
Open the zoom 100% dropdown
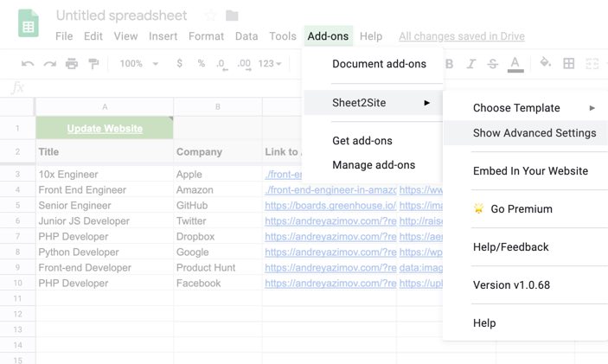[139, 64]
